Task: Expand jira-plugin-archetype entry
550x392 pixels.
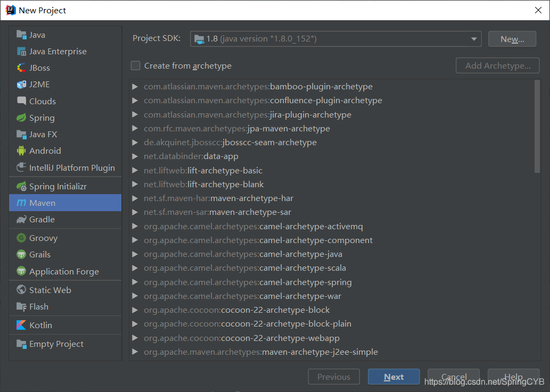Action: (x=135, y=114)
